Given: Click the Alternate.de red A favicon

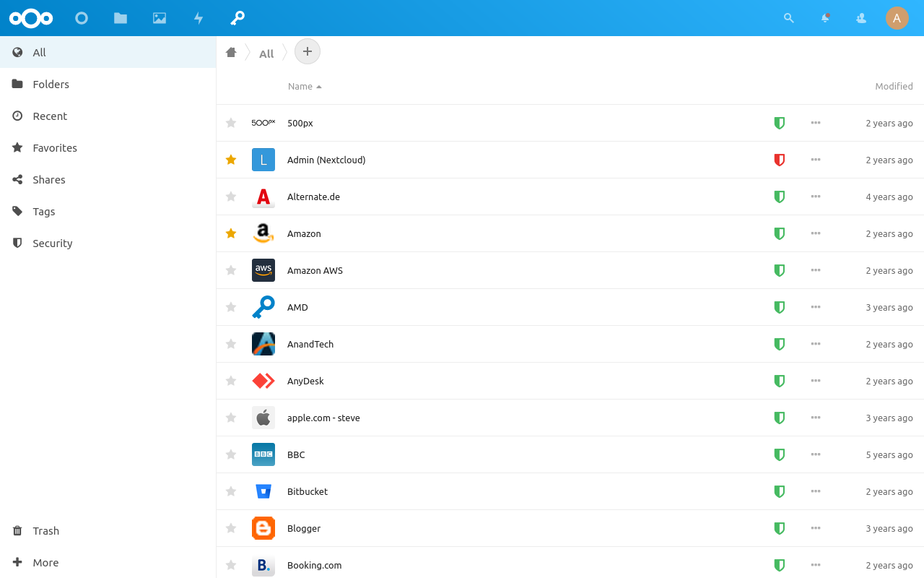Looking at the screenshot, I should point(263,197).
